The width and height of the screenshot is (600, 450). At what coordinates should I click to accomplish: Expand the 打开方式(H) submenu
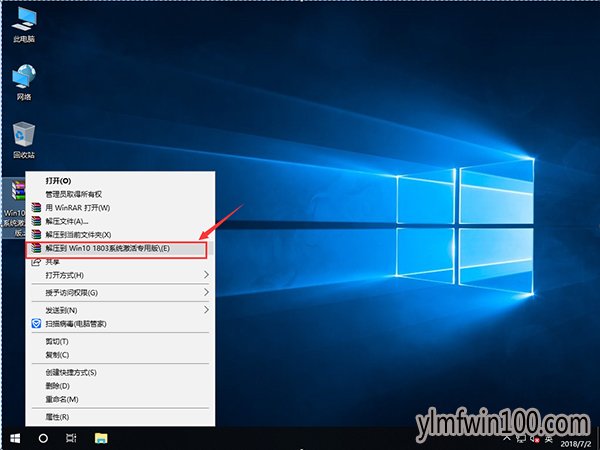(x=120, y=275)
